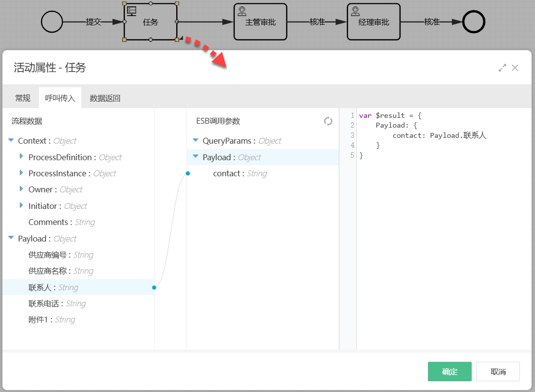Click the service task icon on 任务 node
The image size is (535, 392).
pyautogui.click(x=131, y=10)
